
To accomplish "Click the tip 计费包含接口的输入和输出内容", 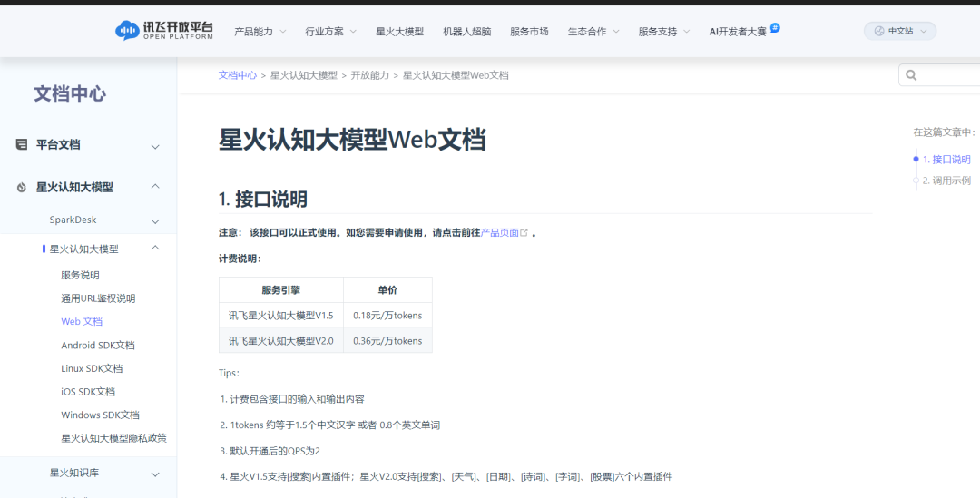I will pyautogui.click(x=296, y=398).
